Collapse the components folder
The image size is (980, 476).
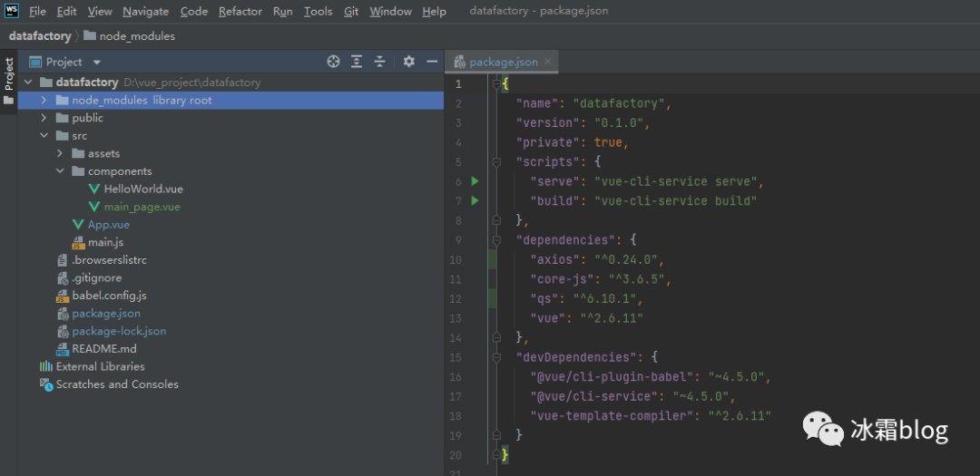(x=60, y=171)
